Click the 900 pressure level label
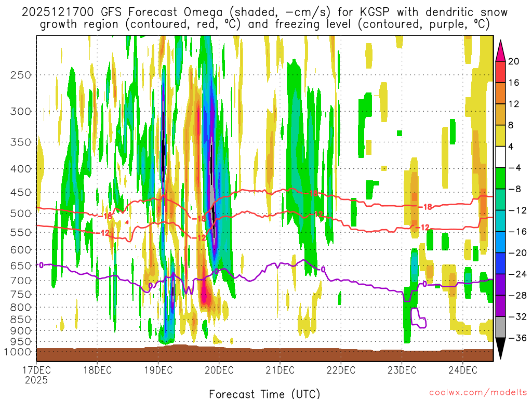The height and width of the screenshot is (399, 532). coord(21,331)
